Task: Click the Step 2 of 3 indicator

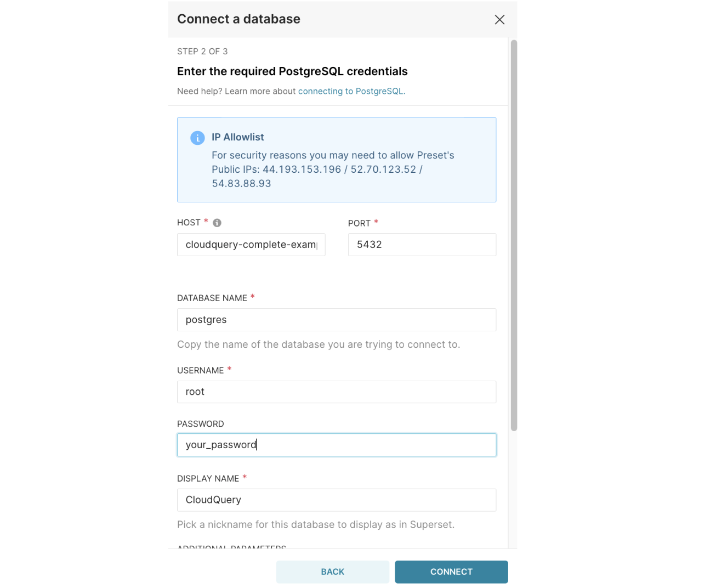Action: click(202, 52)
